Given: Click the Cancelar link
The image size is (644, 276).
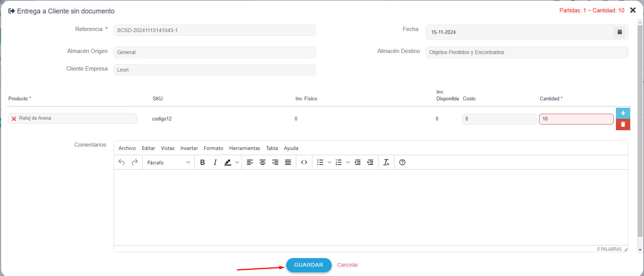Looking at the screenshot, I should pyautogui.click(x=347, y=265).
